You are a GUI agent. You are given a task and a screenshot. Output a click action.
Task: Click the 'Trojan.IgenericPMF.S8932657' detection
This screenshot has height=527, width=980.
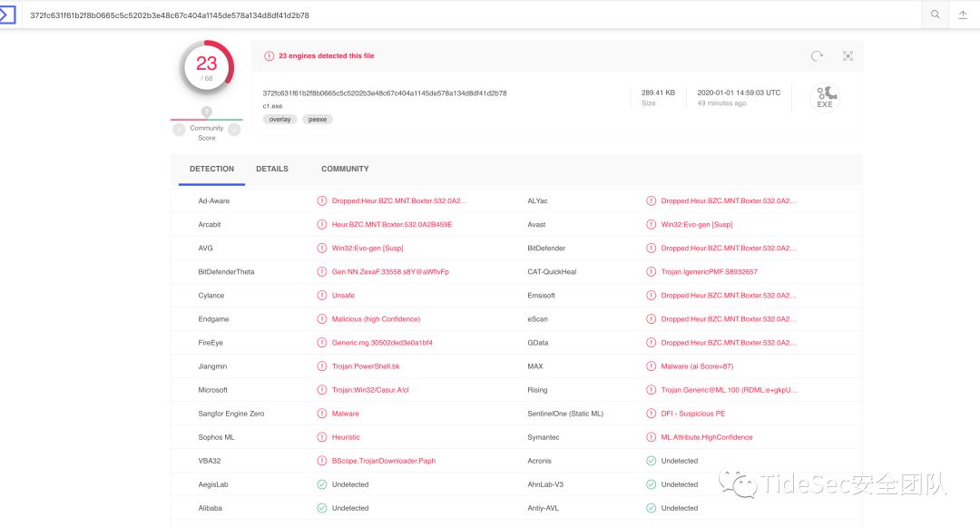point(710,272)
